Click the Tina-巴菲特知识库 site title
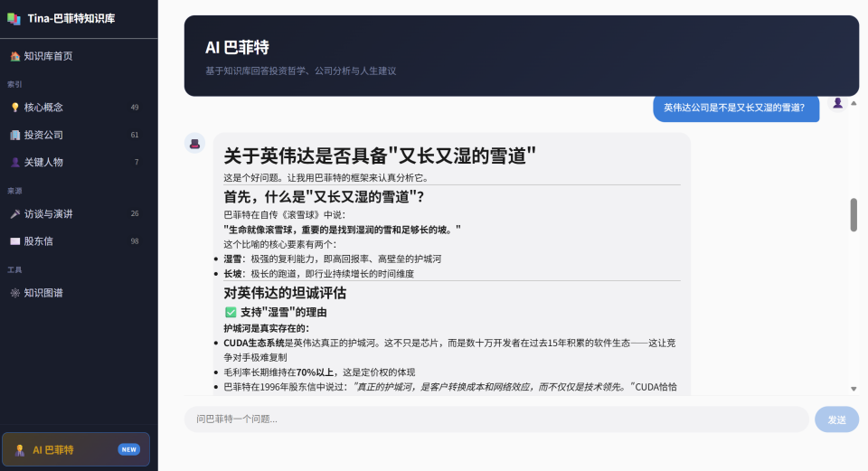The width and height of the screenshot is (868, 471). coord(71,19)
